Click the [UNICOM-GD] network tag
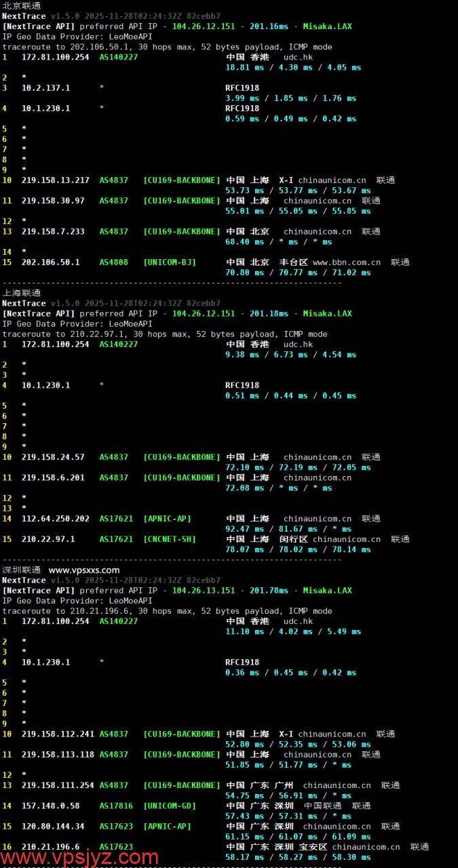Screen dimensions: 458x868 (x=170, y=806)
